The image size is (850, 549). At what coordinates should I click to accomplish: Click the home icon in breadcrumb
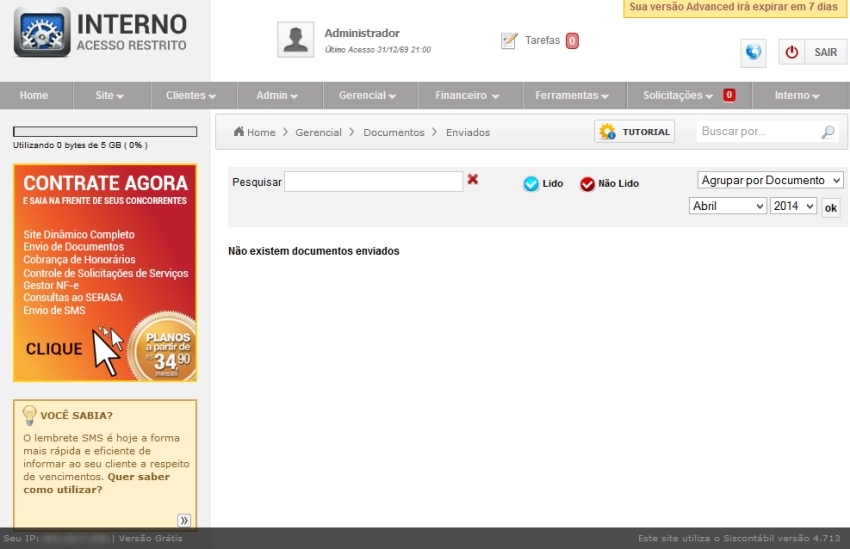(x=239, y=132)
